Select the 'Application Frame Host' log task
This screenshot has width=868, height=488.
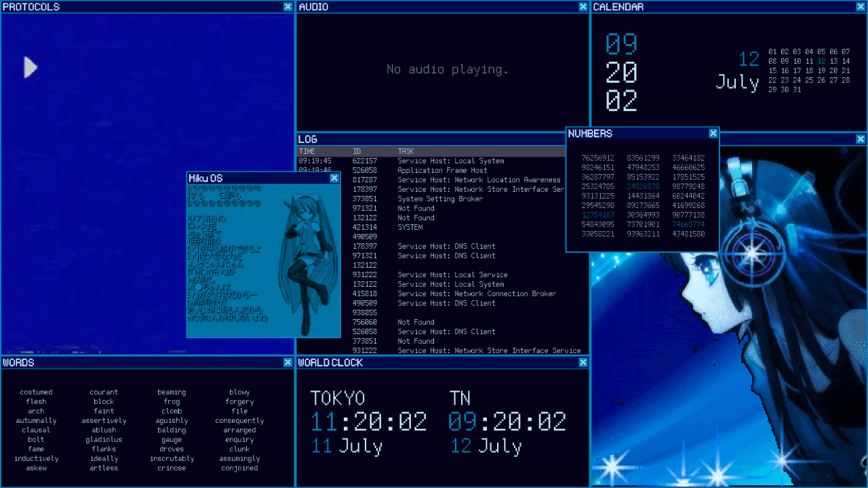point(442,171)
